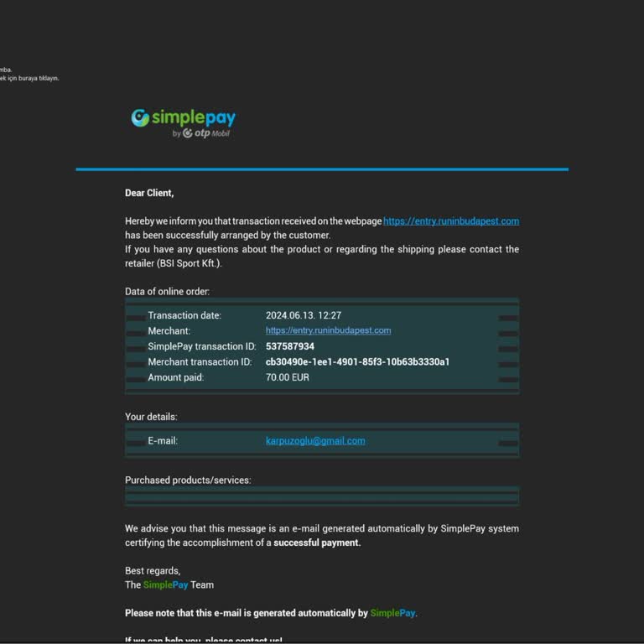Click the "successful payment." bold text

[317, 543]
